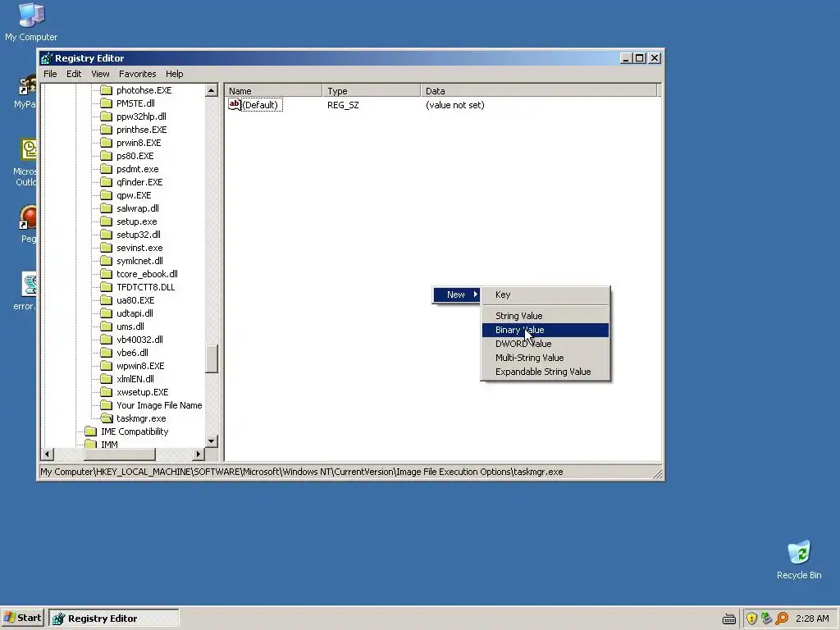Image resolution: width=840 pixels, height=630 pixels.
Task: Click the photohse.EXE folder icon
Action: point(107,90)
